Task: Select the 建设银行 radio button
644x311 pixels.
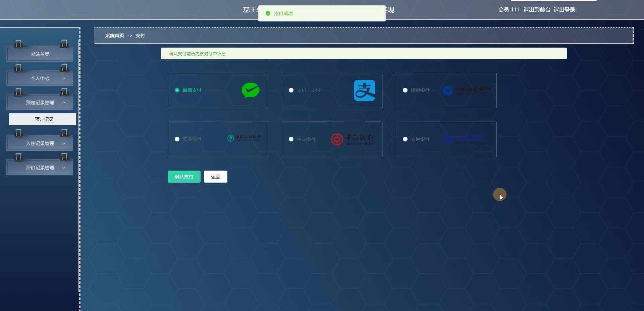Action: tap(405, 90)
